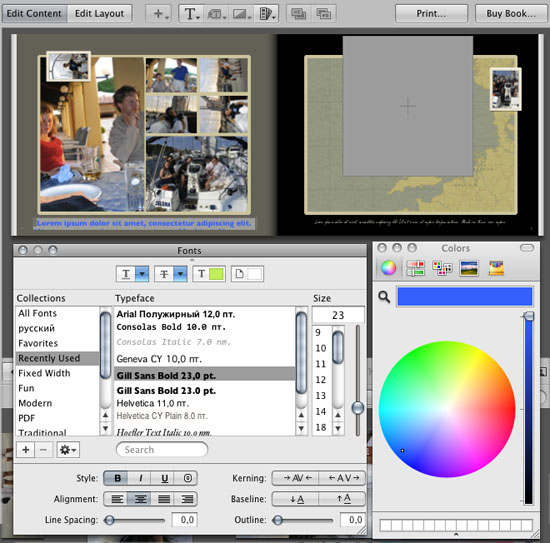
Task: Switch to Edit Content mode
Action: (34, 14)
